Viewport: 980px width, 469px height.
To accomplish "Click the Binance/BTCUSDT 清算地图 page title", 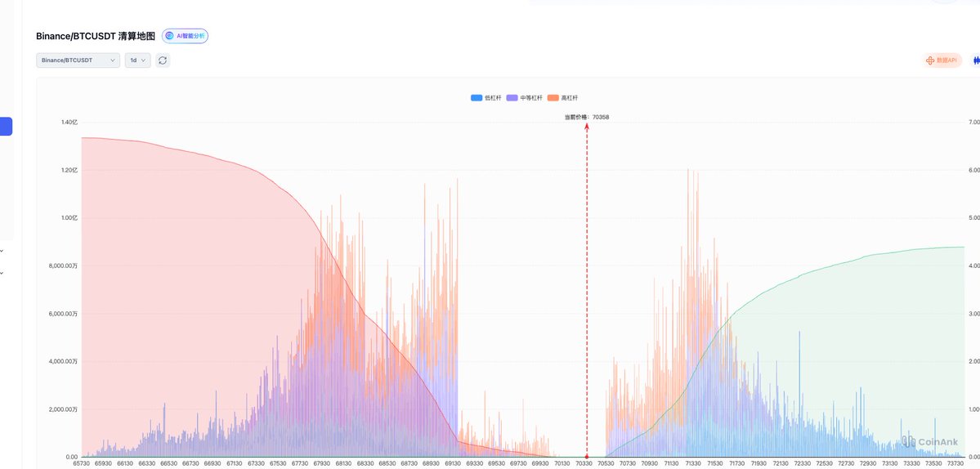I will pos(96,36).
